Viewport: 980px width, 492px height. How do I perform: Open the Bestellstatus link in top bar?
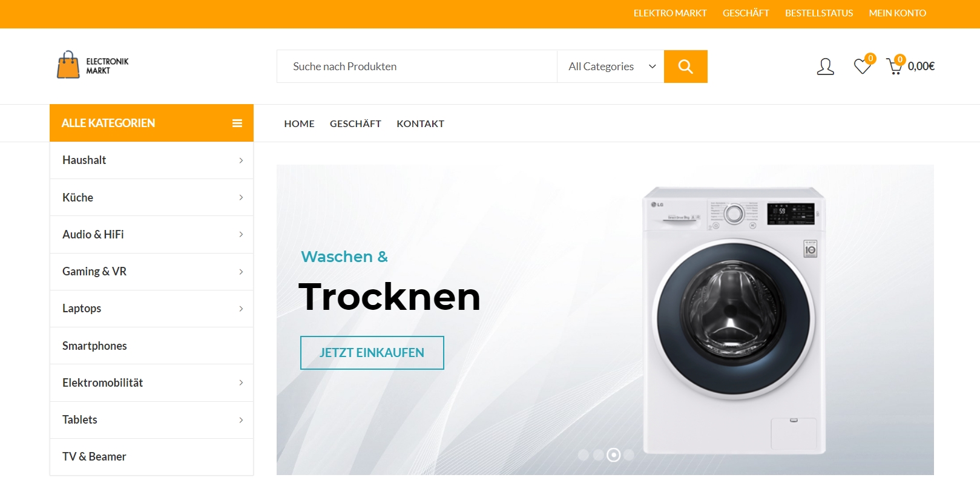[x=819, y=13]
